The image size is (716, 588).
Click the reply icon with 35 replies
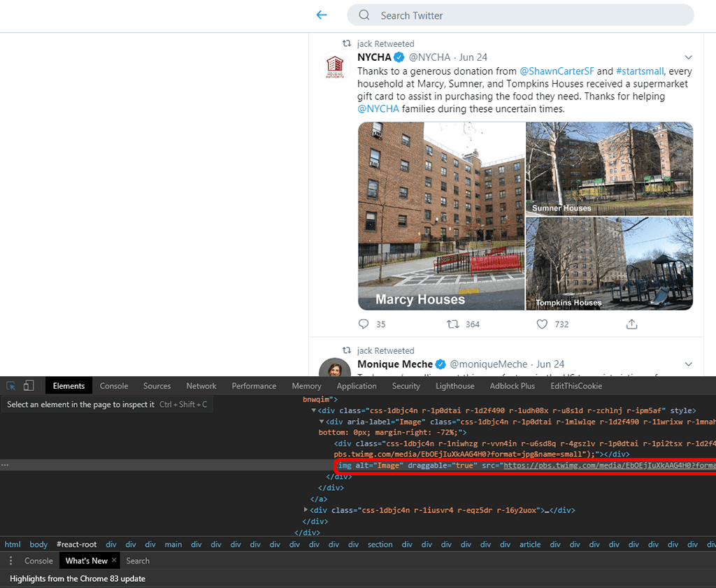364,324
